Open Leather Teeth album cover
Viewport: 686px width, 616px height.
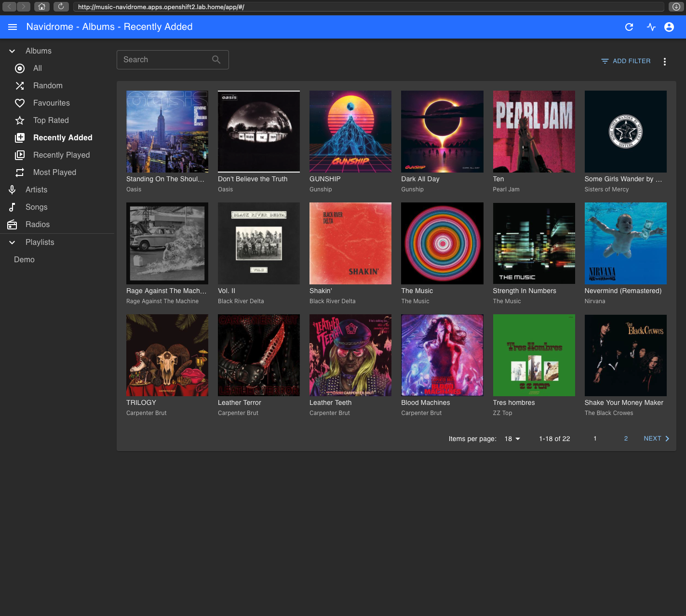tap(350, 355)
